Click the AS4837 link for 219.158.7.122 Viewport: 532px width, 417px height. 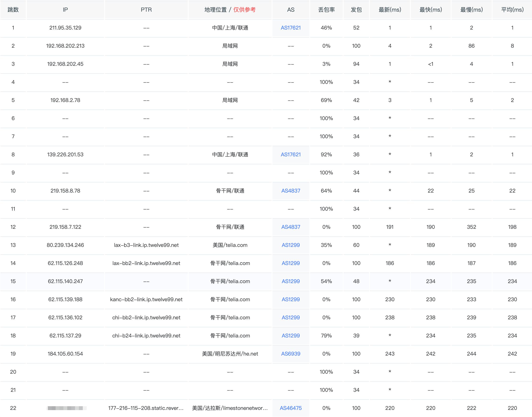pyautogui.click(x=290, y=227)
